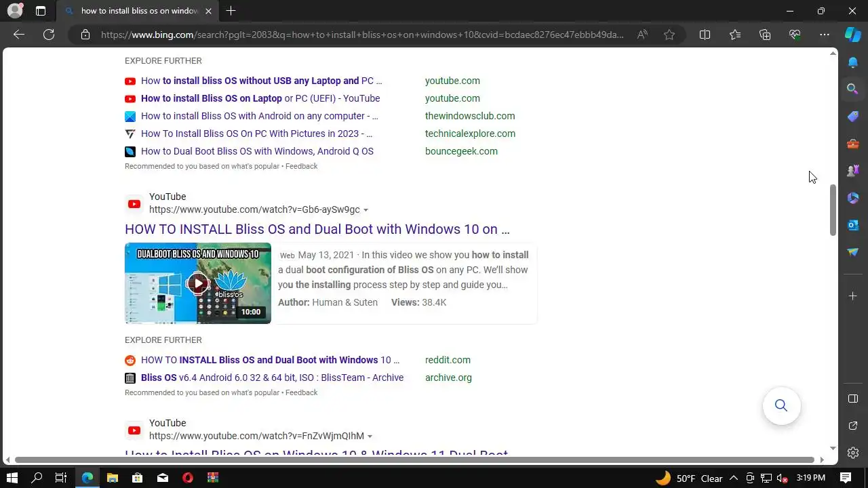This screenshot has width=868, height=488.
Task: View site information lock icon
Action: 85,35
